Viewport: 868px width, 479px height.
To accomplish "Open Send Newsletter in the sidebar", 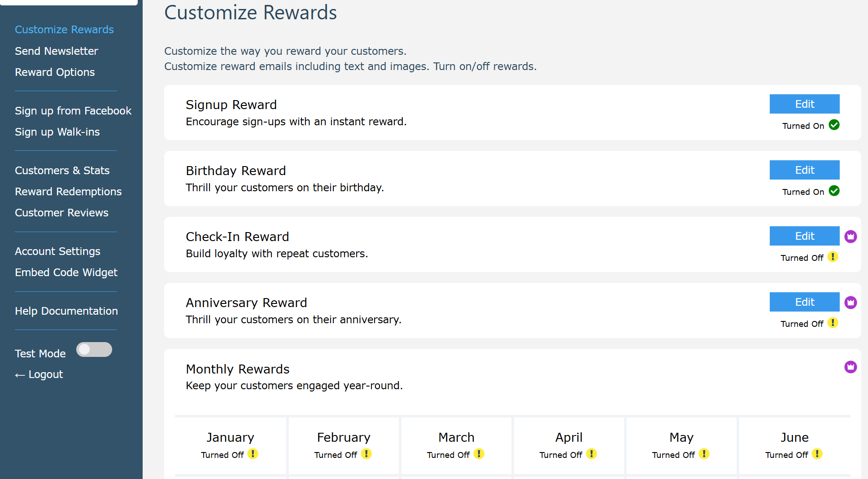I will coord(57,51).
